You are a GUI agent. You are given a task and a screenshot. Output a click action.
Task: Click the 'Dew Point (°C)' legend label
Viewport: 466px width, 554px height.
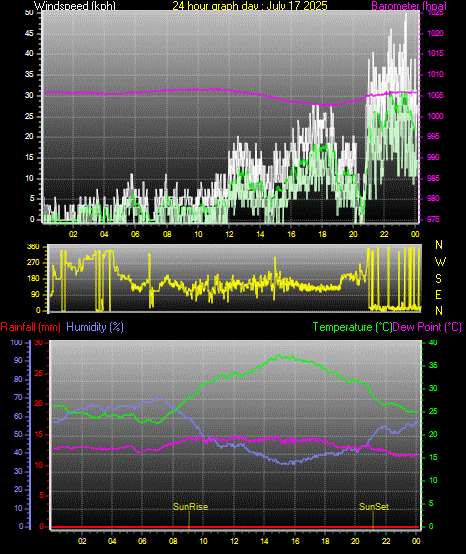coord(427,327)
